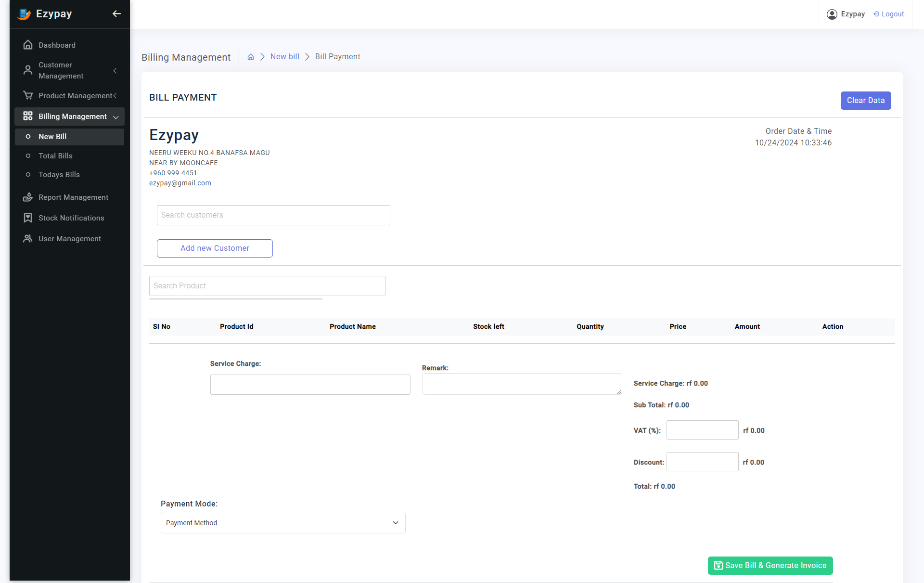Click the user profile avatar icon
Viewport: 924px width, 583px height.
(x=832, y=14)
